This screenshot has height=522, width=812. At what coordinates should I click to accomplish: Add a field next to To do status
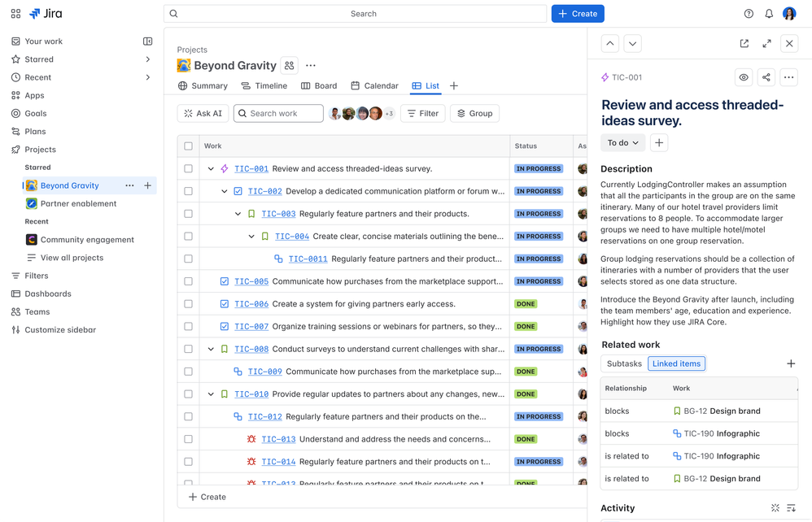click(659, 143)
